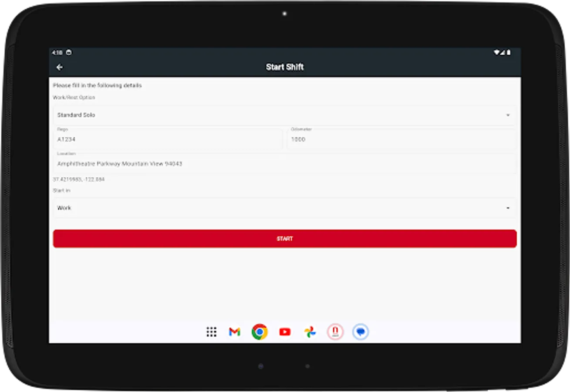
Task: Tap the back arrow in the Start Shift header
Action: pyautogui.click(x=59, y=67)
